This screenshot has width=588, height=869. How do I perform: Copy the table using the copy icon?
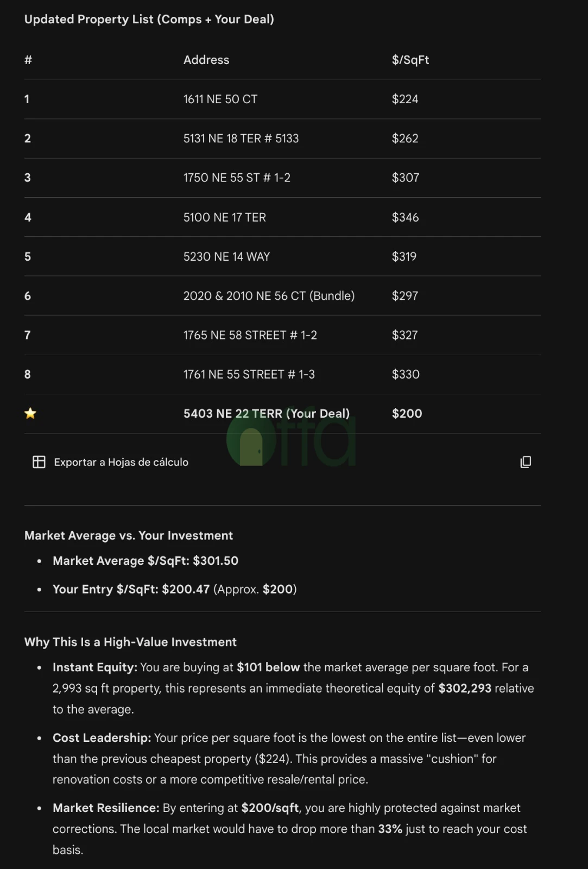click(526, 462)
